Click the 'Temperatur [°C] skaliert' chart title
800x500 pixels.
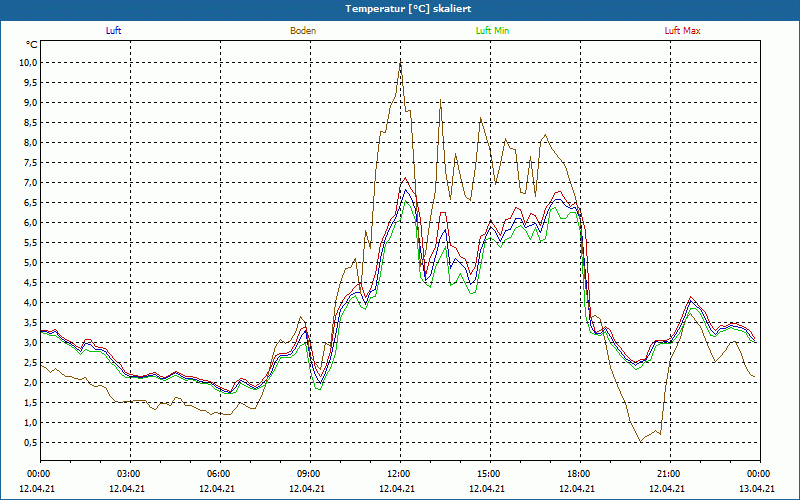pos(408,9)
